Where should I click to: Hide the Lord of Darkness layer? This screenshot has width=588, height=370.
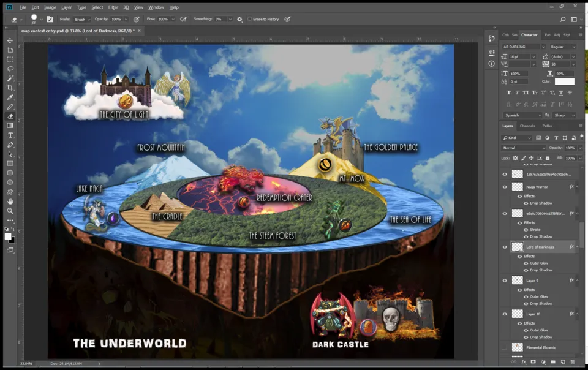click(505, 247)
